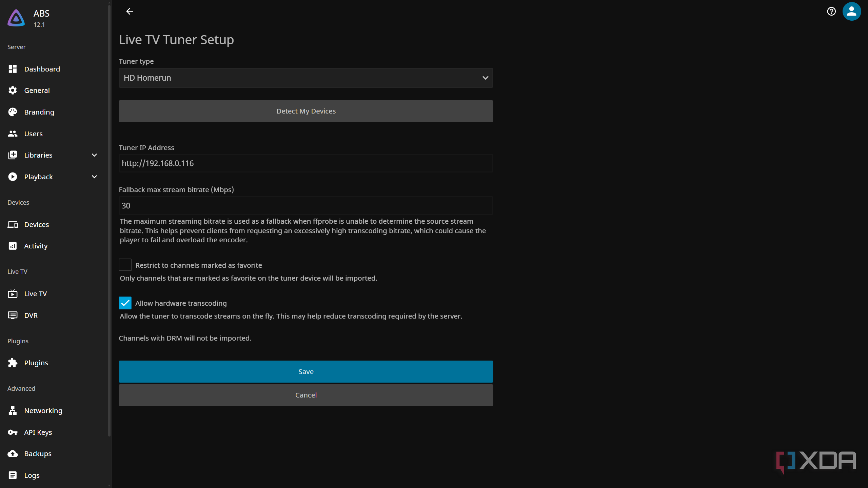
Task: Click the Logs document icon
Action: pyautogui.click(x=13, y=475)
